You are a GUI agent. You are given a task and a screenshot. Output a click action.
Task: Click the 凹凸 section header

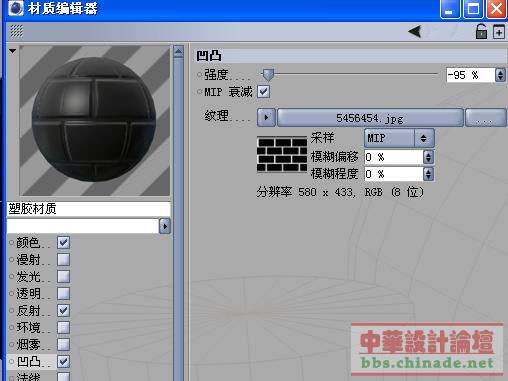pyautogui.click(x=350, y=56)
